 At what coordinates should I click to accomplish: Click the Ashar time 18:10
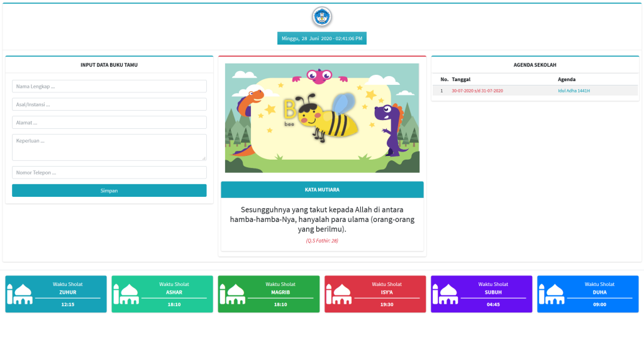(x=174, y=304)
